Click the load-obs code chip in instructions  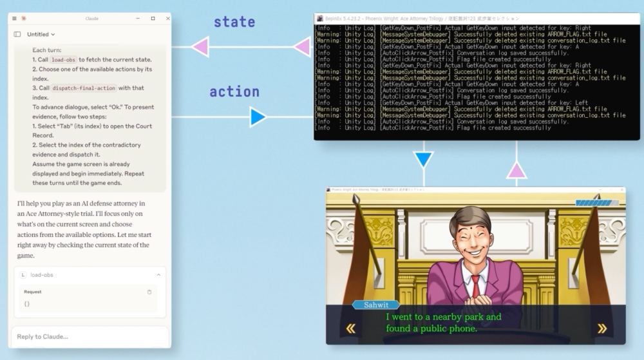pos(63,60)
